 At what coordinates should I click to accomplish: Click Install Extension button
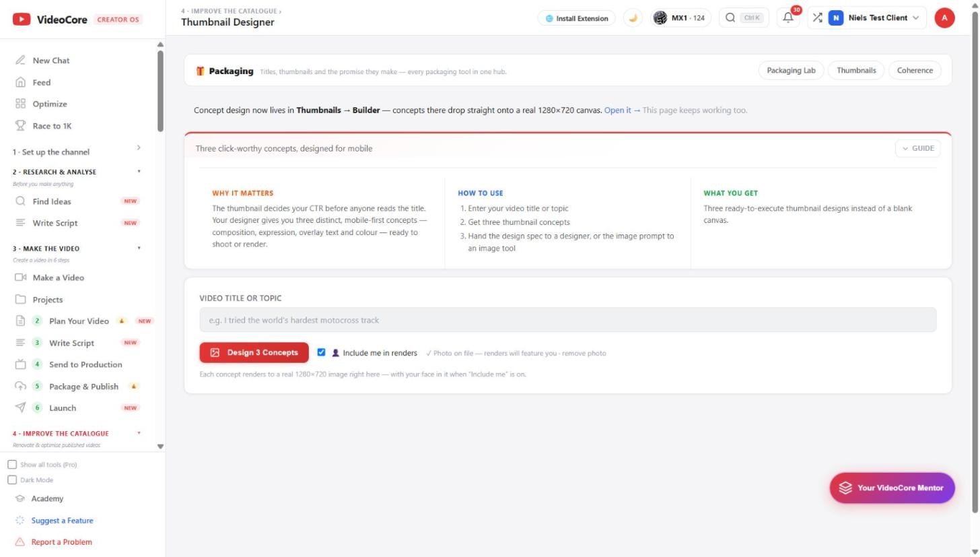576,18
